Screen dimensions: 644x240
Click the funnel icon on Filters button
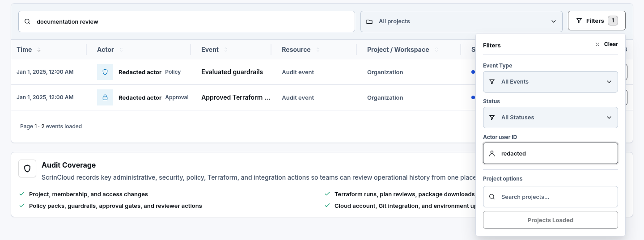click(579, 21)
